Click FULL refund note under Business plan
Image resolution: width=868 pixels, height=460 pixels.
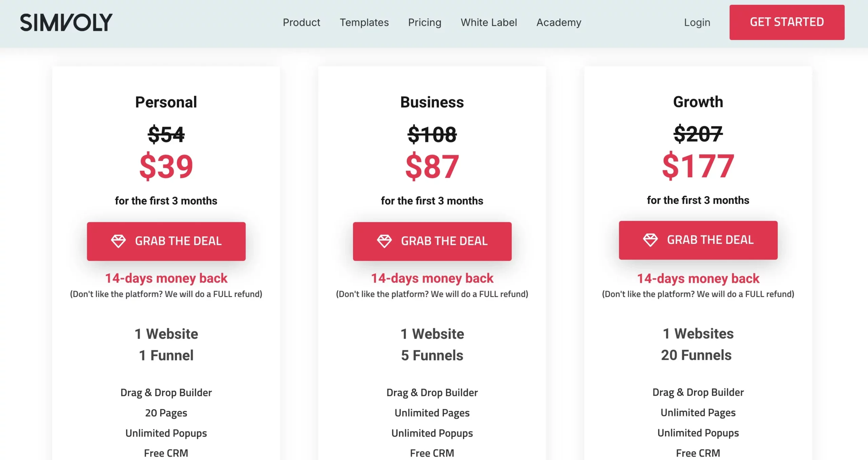[x=432, y=294]
